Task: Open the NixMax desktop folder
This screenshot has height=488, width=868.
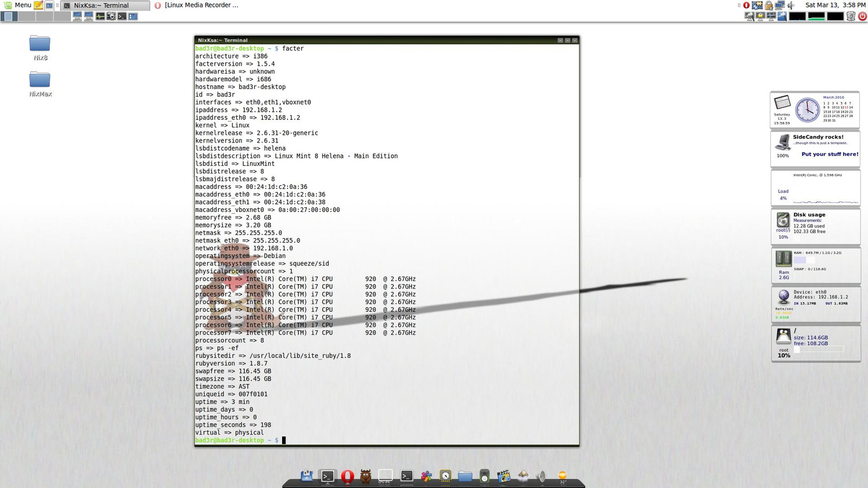Action: (40, 84)
